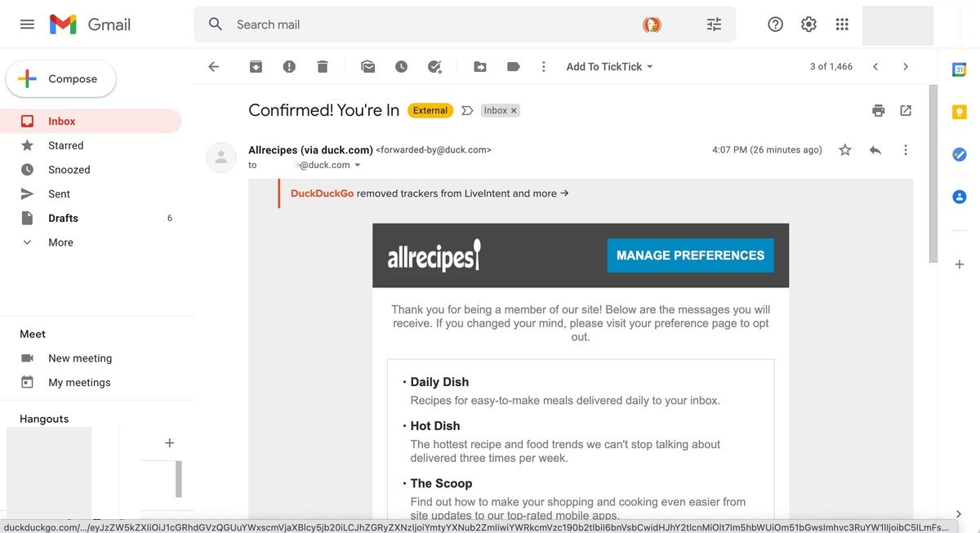980x533 pixels.
Task: Mark email as unread
Action: tap(368, 67)
